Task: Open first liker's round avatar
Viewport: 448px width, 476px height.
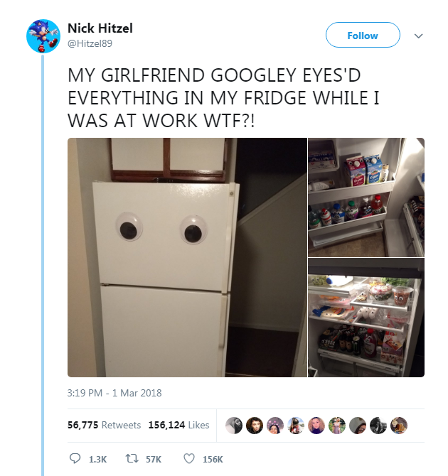Action: point(234,426)
